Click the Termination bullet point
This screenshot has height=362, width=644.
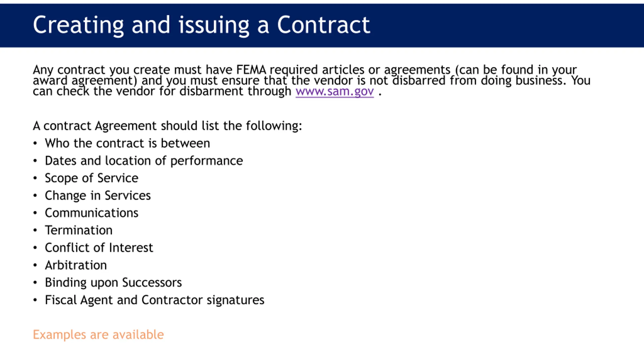(x=78, y=230)
